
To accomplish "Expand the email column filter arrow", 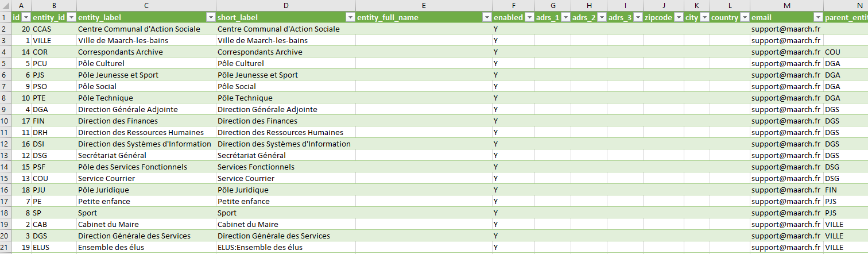I will [x=817, y=18].
